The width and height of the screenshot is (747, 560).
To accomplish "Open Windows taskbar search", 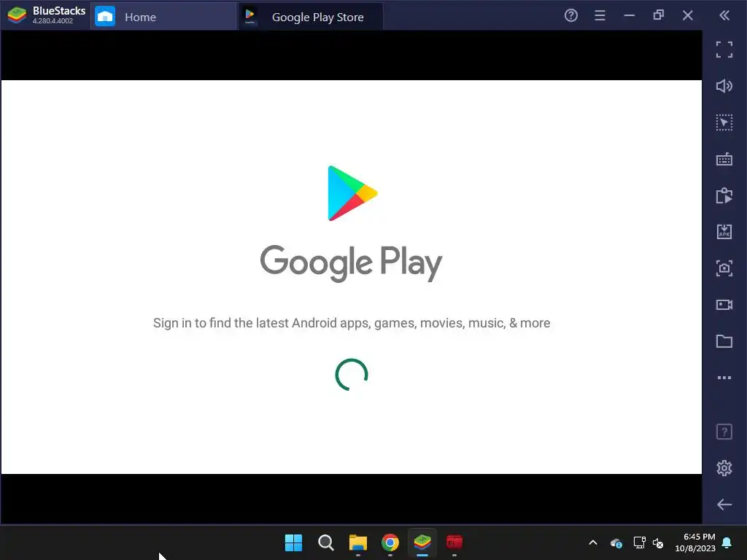I will pyautogui.click(x=326, y=542).
